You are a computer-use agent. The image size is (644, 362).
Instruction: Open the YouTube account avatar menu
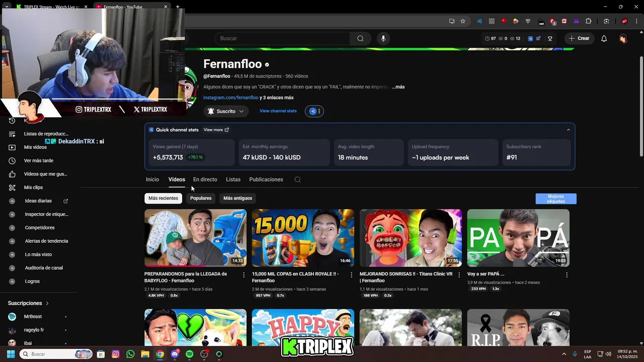click(x=623, y=38)
